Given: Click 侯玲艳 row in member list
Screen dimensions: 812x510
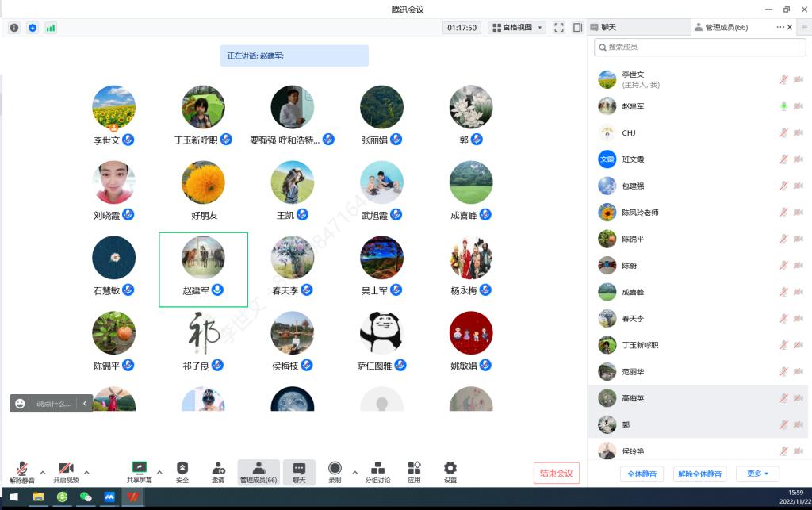Looking at the screenshot, I should pos(699,450).
